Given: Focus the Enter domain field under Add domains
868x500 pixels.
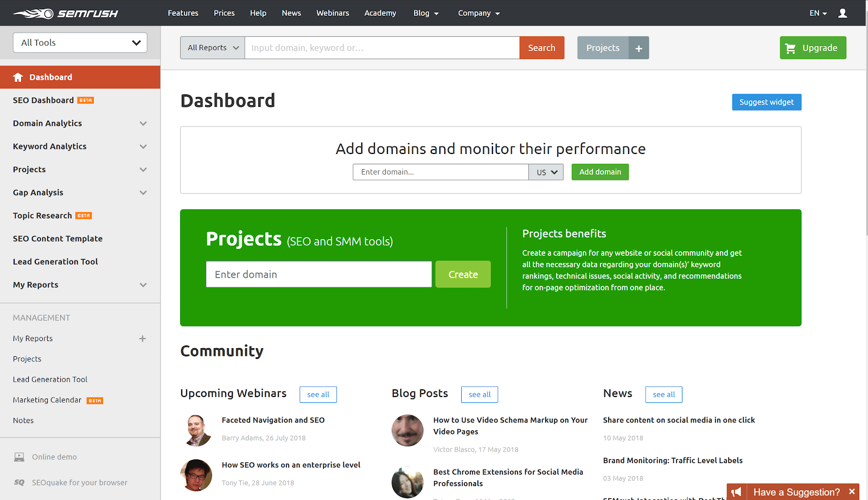Looking at the screenshot, I should 441,172.
